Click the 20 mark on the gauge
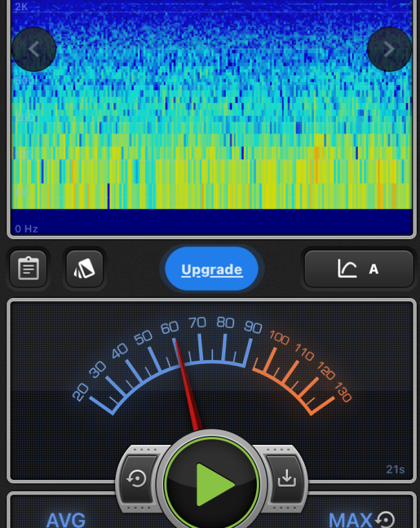The image size is (420, 528). [81, 392]
